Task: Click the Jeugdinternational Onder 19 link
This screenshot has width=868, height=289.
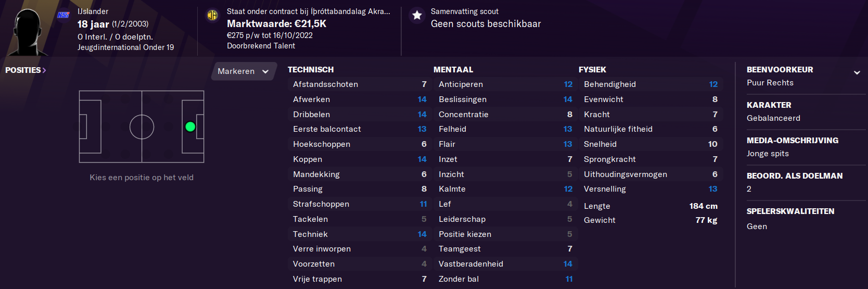Action: click(125, 47)
